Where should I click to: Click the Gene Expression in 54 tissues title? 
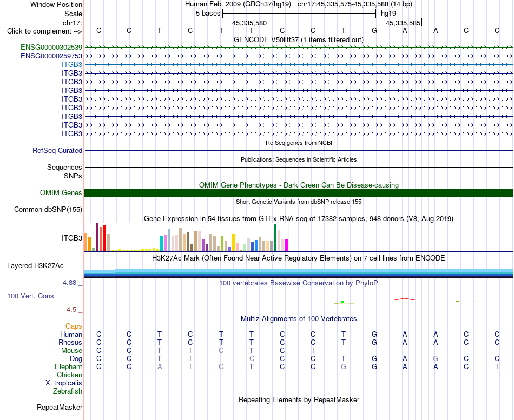tap(299, 218)
